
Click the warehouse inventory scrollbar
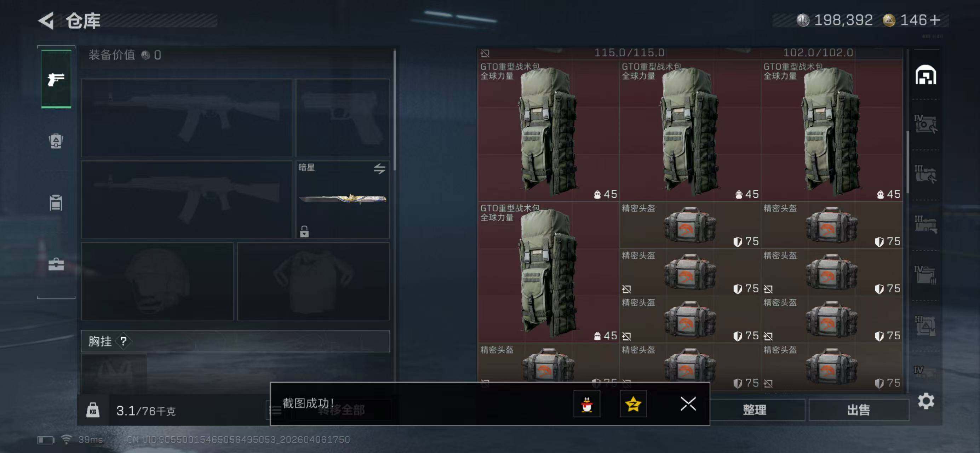908,162
